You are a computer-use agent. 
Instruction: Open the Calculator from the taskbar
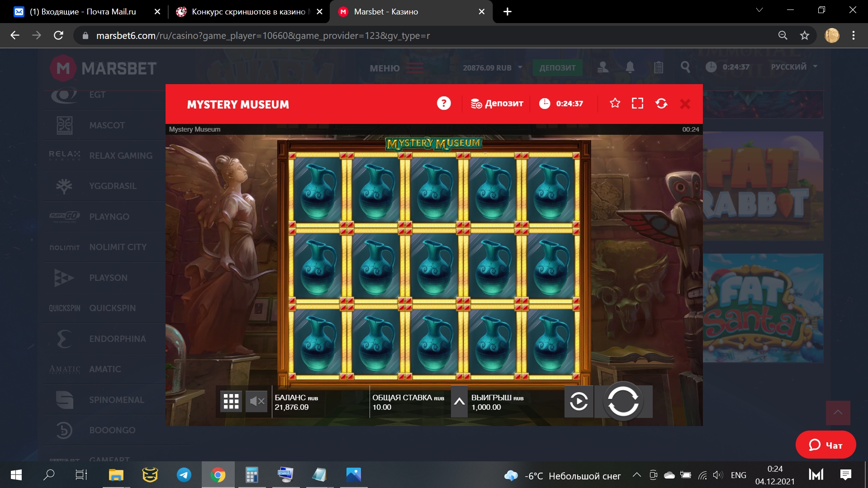[x=251, y=475]
